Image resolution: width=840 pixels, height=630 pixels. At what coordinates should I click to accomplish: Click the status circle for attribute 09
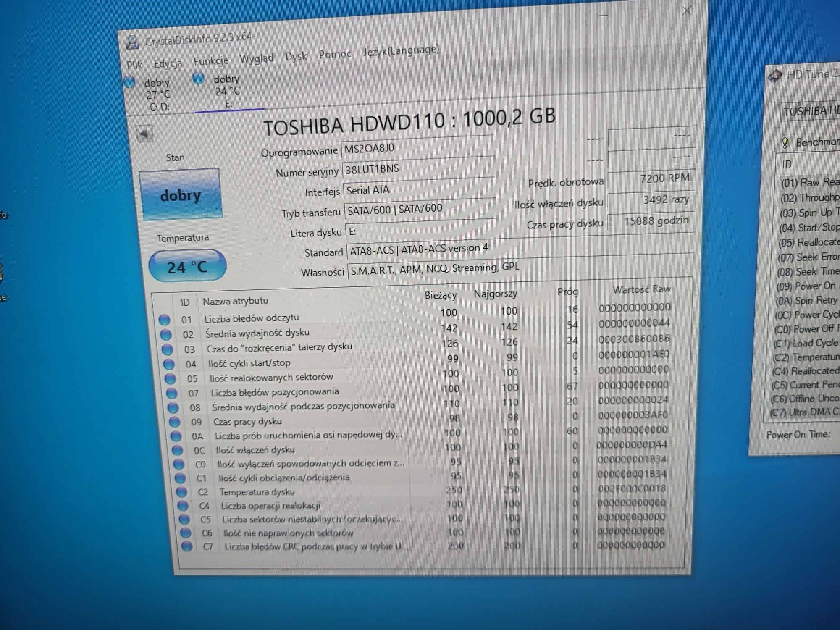pos(174,422)
